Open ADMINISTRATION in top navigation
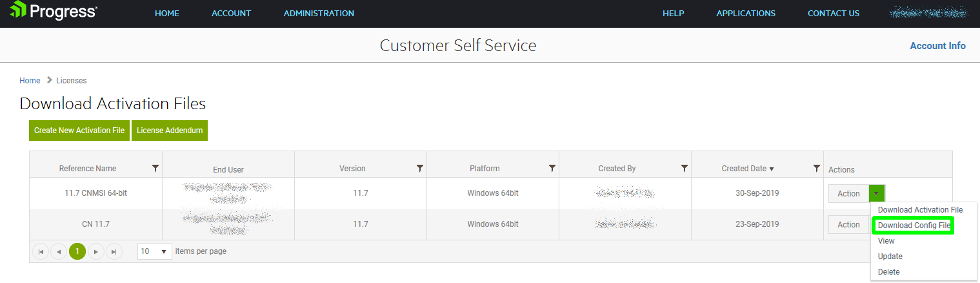980x283 pixels. click(x=319, y=13)
